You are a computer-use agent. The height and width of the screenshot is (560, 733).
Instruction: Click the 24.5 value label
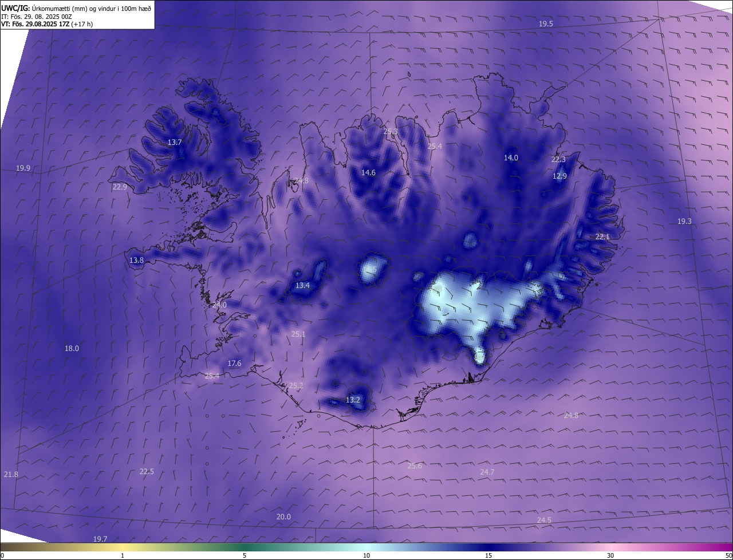pos(544,520)
